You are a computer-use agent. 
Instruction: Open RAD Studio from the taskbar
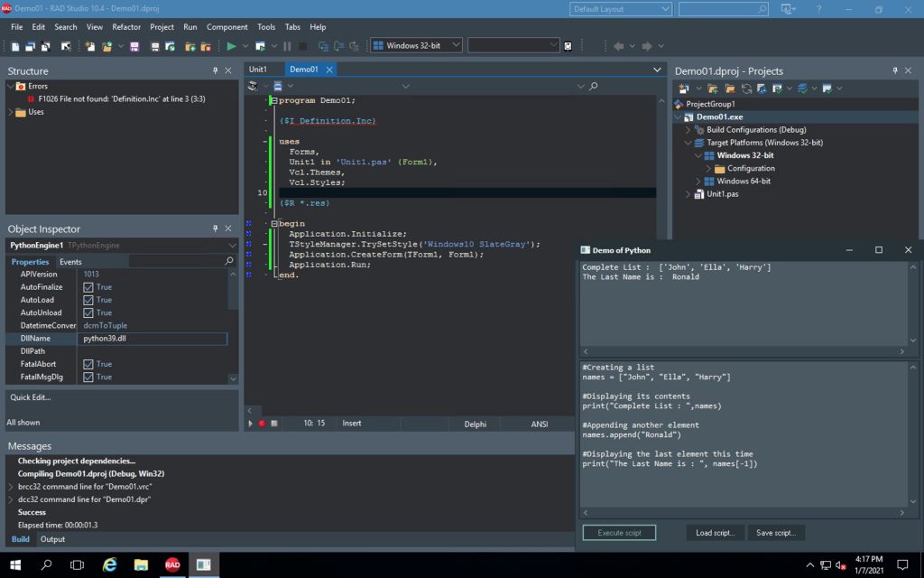pos(172,565)
